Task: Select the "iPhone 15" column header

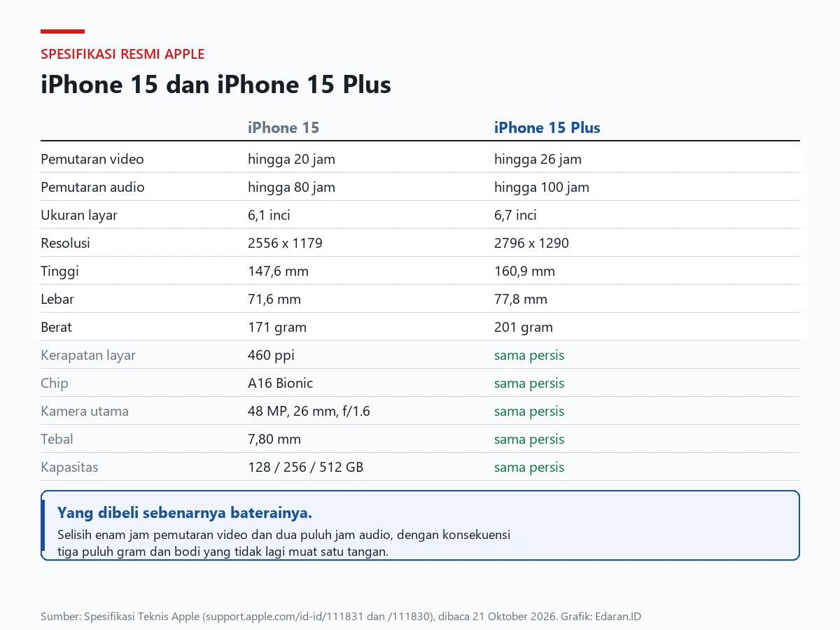Action: (283, 127)
